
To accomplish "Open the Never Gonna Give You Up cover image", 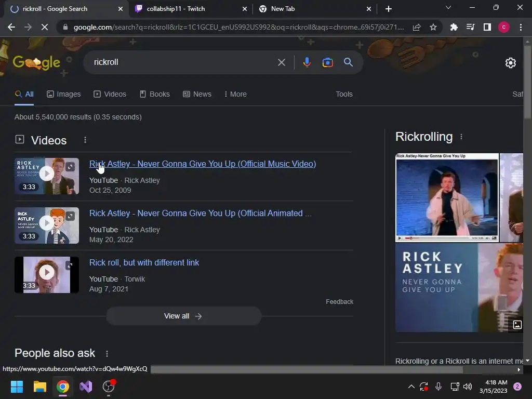I will pos(459,288).
